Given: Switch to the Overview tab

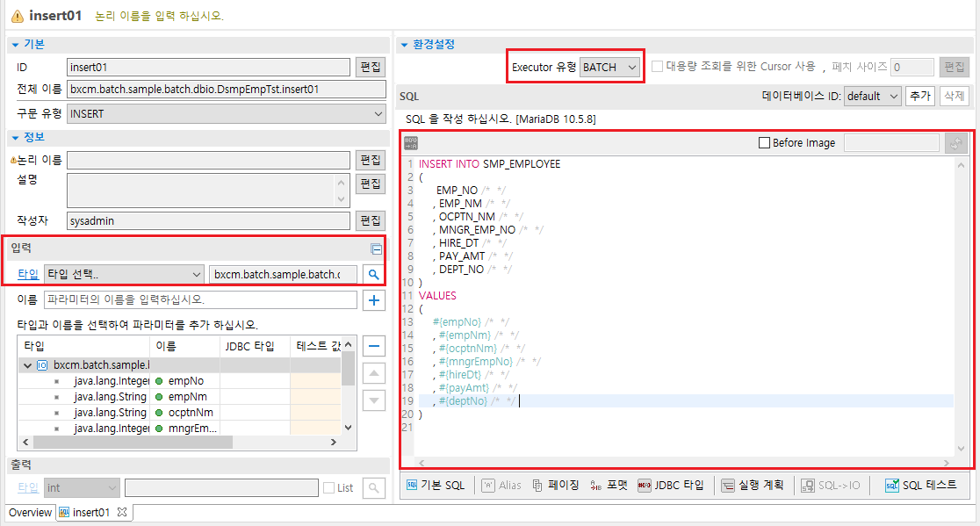Looking at the screenshot, I should [x=29, y=512].
